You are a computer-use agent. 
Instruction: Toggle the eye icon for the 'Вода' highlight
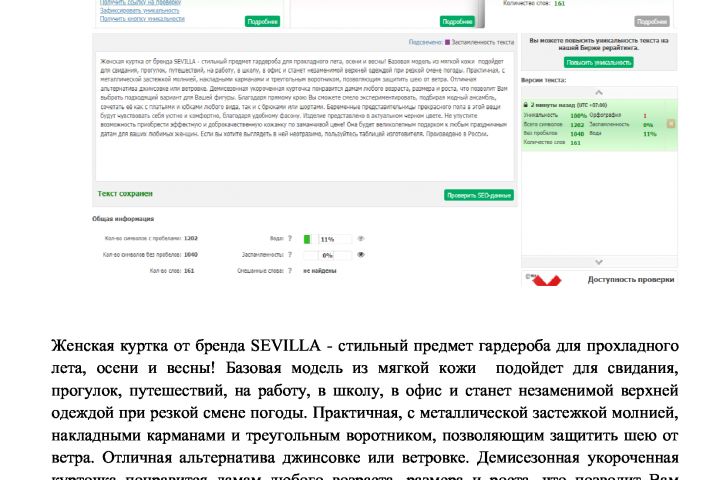pos(361,238)
